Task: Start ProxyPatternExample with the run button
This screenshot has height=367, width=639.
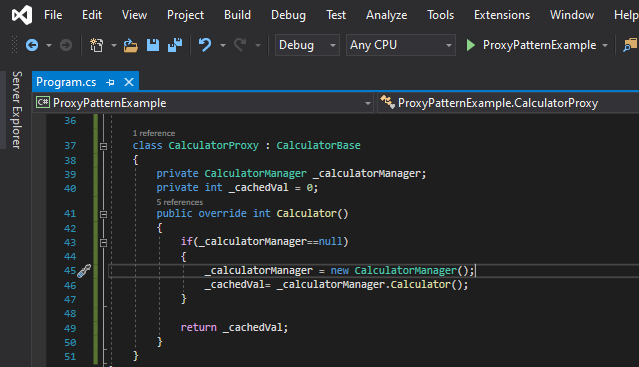Action: click(x=537, y=45)
